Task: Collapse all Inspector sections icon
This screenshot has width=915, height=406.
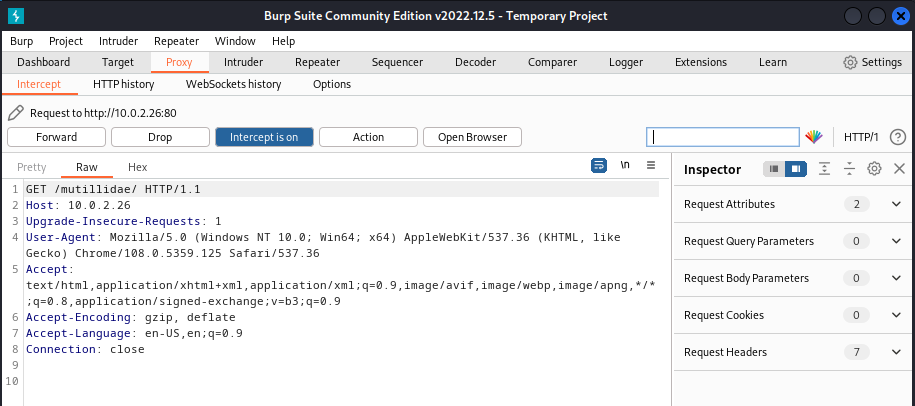Action: tap(849, 169)
